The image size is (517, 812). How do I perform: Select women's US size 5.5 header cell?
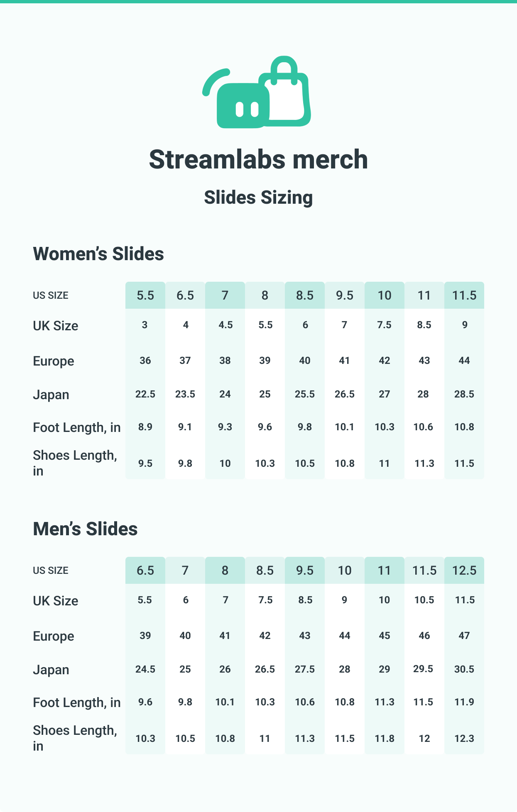click(145, 295)
